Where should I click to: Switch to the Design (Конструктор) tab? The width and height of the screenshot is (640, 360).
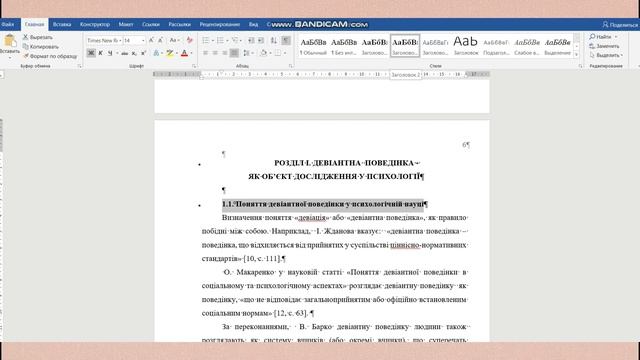[95, 24]
